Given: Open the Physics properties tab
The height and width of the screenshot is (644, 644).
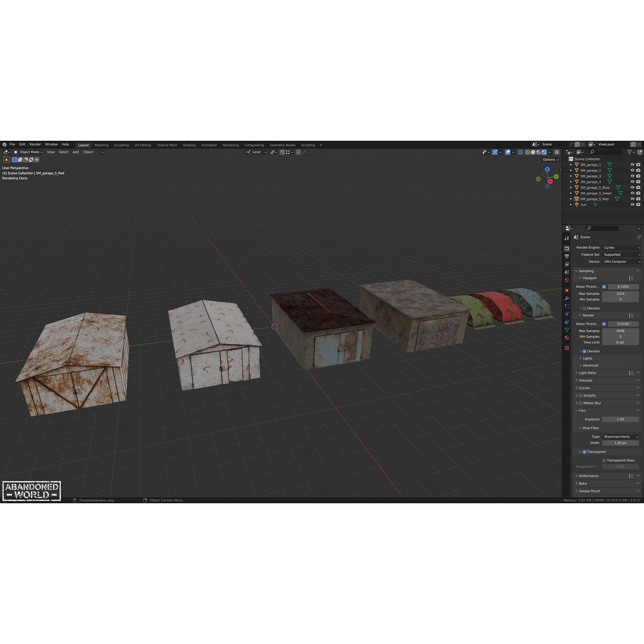Looking at the screenshot, I should pyautogui.click(x=567, y=314).
